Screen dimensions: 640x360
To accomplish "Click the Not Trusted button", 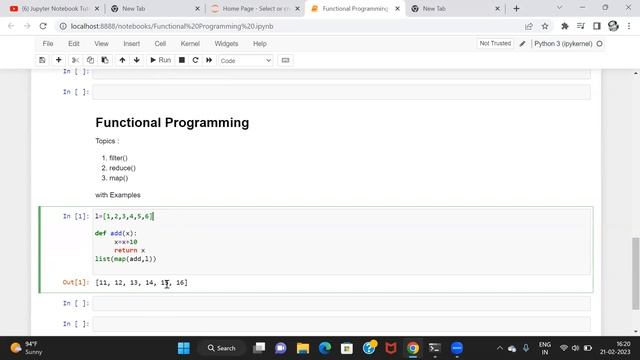I will (x=495, y=43).
